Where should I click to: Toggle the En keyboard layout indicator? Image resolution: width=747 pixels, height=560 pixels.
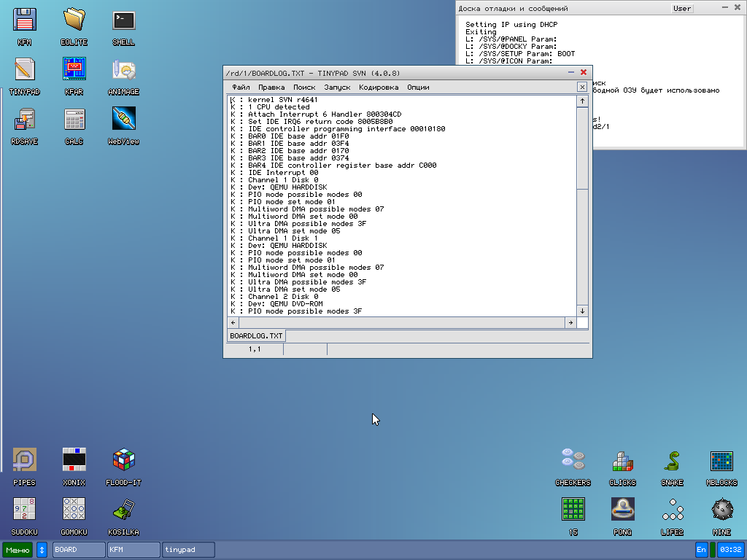(x=701, y=550)
